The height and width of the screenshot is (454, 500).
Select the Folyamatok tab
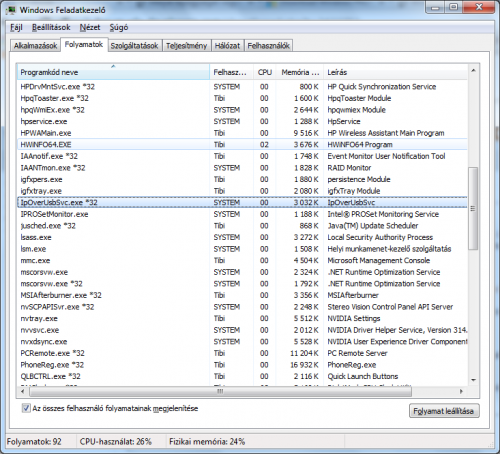[84, 45]
